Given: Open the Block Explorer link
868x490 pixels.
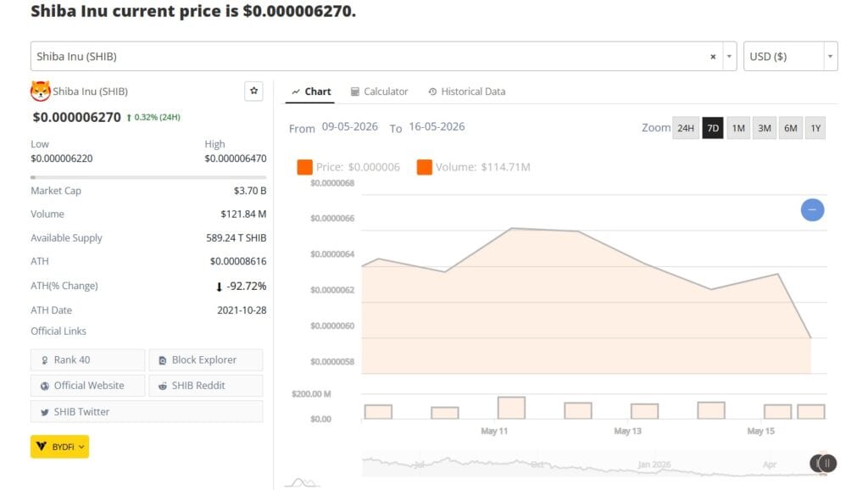Looking at the screenshot, I should click(205, 360).
